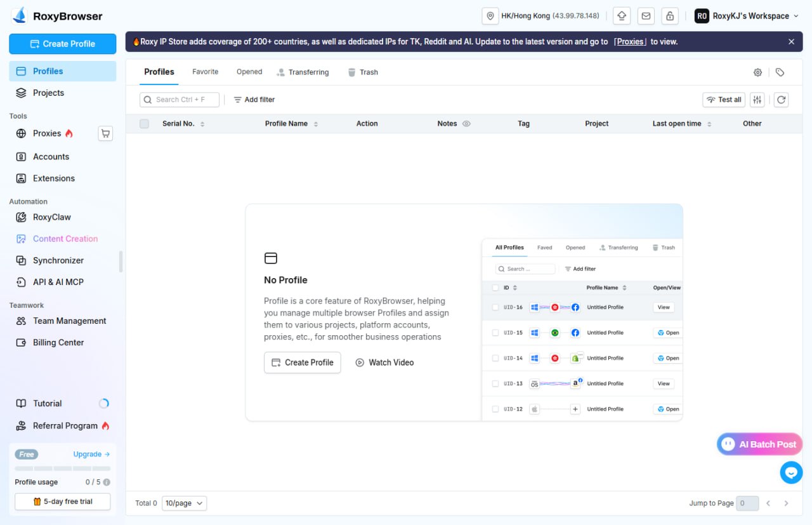The width and height of the screenshot is (812, 525).
Task: Open the chat support bubble
Action: [792, 472]
